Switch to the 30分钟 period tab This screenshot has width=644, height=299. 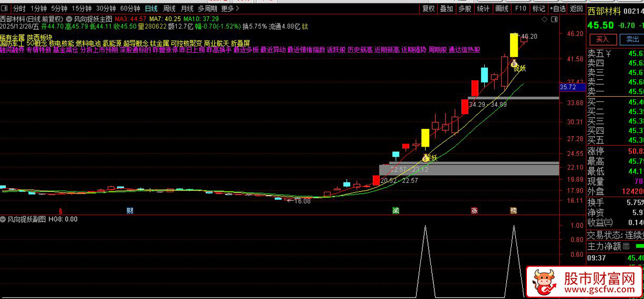coord(106,8)
